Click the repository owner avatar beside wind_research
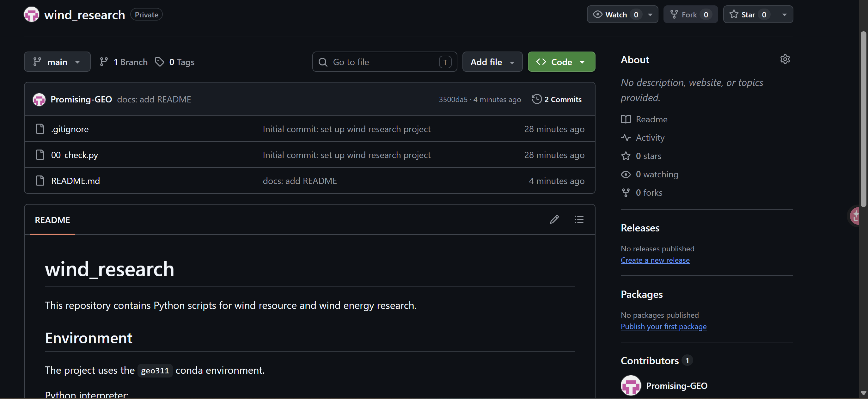 pyautogui.click(x=31, y=15)
